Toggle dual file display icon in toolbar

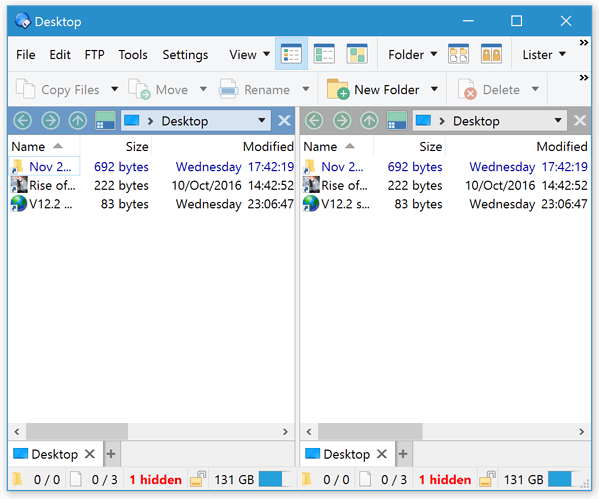458,54
